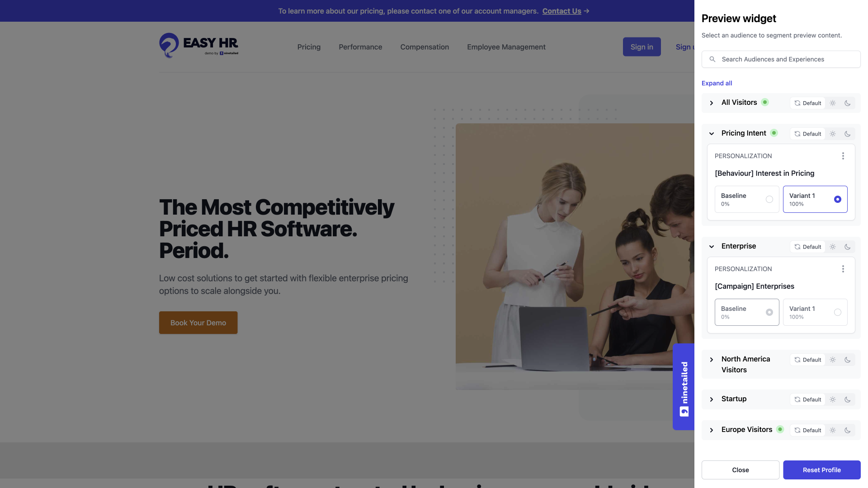Click the sync/refresh icon next to All Visitors
This screenshot has height=488, width=868.
[797, 103]
